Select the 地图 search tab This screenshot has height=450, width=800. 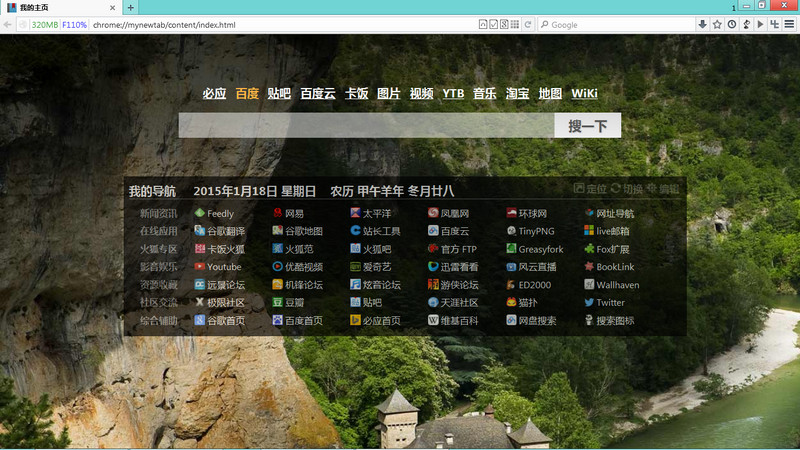(x=550, y=94)
